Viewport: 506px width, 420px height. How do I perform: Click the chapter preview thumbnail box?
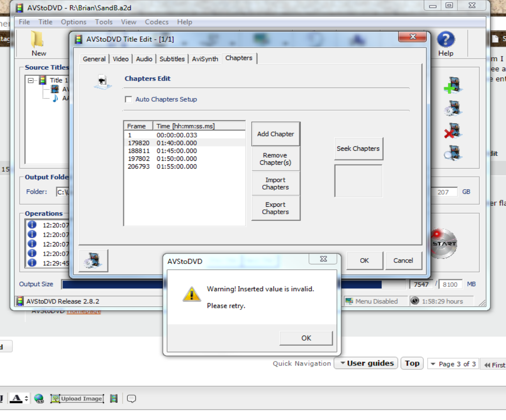(x=358, y=181)
